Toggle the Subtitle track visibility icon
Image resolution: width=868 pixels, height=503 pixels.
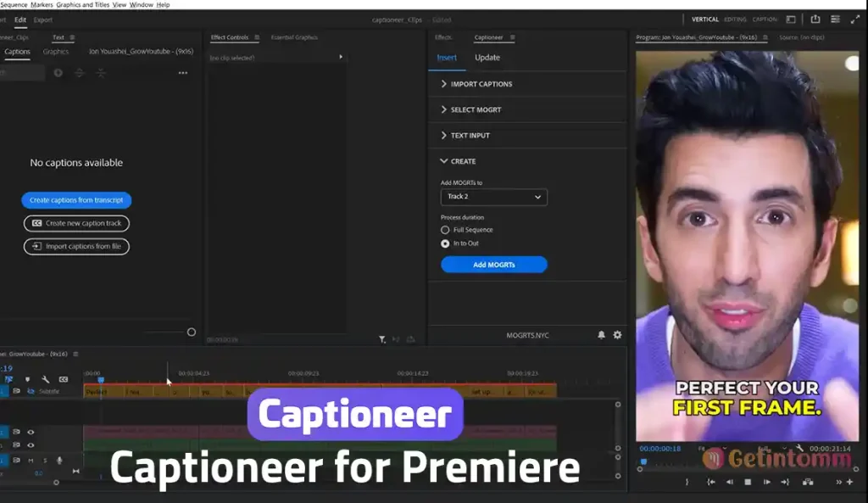[31, 391]
